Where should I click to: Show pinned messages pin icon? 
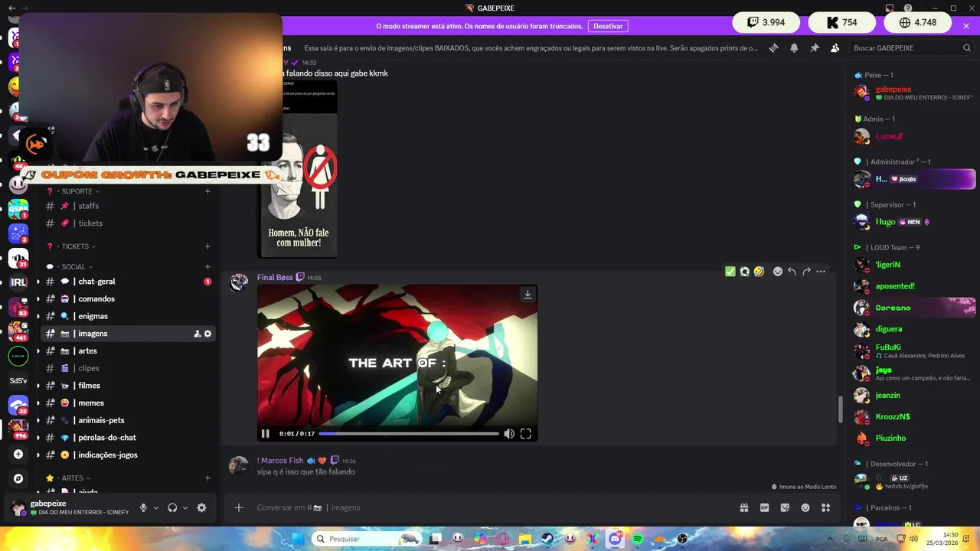815,47
